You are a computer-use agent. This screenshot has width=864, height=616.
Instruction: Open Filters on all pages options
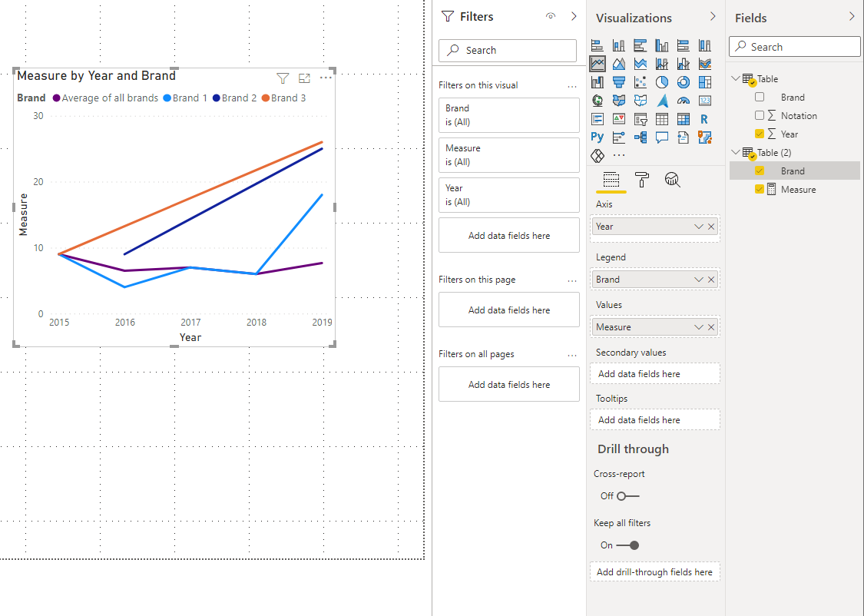tap(572, 355)
